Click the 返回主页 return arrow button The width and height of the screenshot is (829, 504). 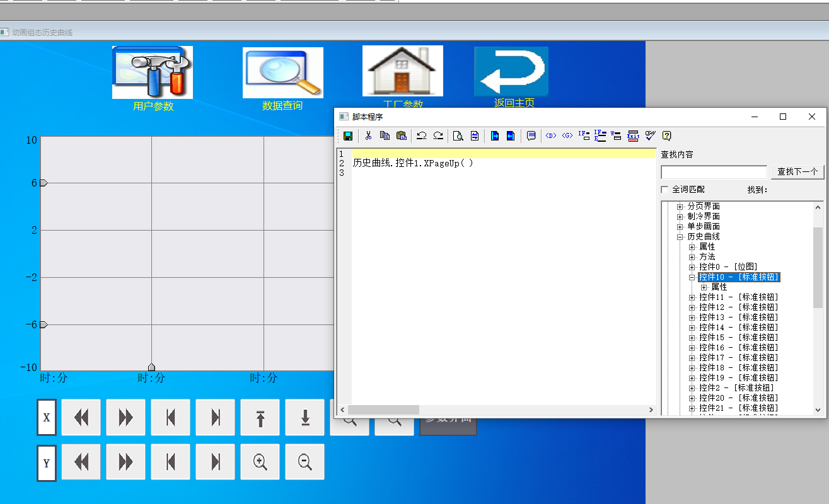pyautogui.click(x=511, y=71)
